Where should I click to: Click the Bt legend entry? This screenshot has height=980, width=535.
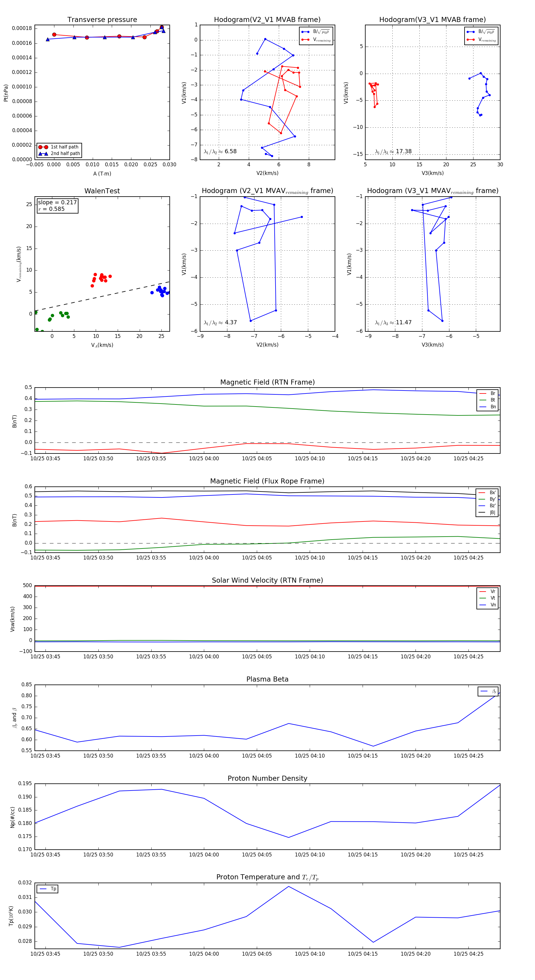487,400
